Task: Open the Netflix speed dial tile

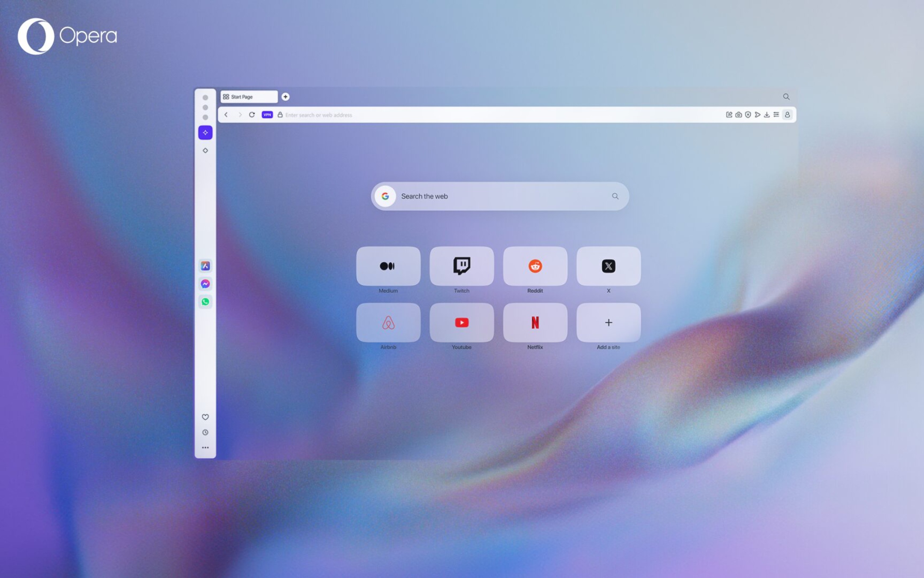Action: (535, 322)
